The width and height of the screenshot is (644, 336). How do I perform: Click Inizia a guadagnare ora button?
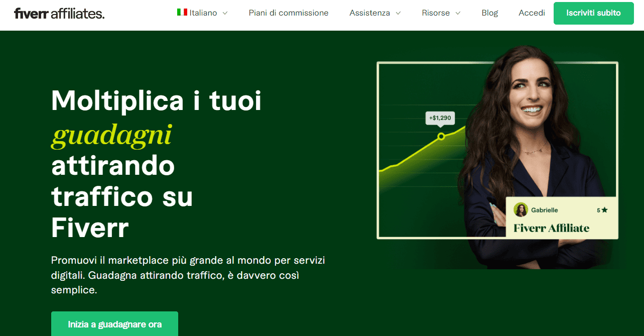[114, 324]
